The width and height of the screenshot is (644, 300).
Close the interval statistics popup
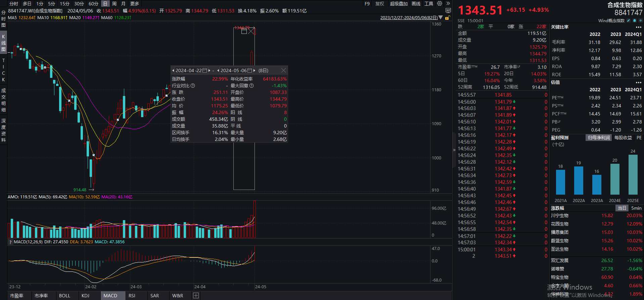click(x=283, y=70)
